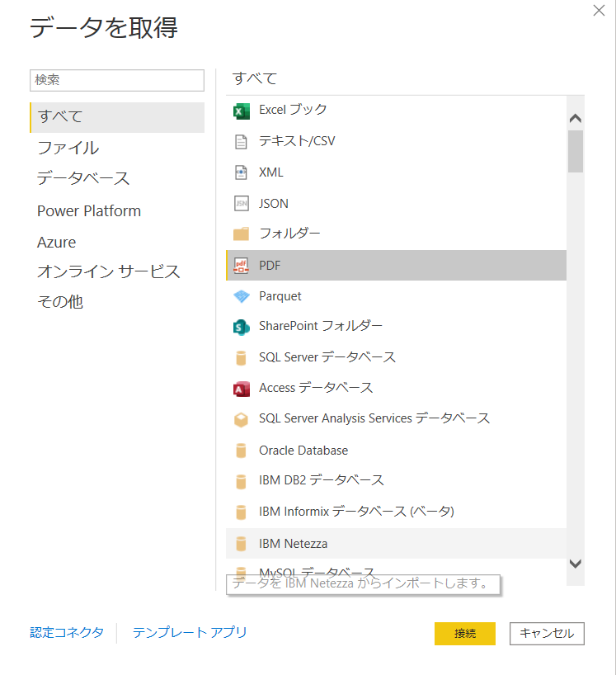Click the JSON file icon

[x=242, y=203]
